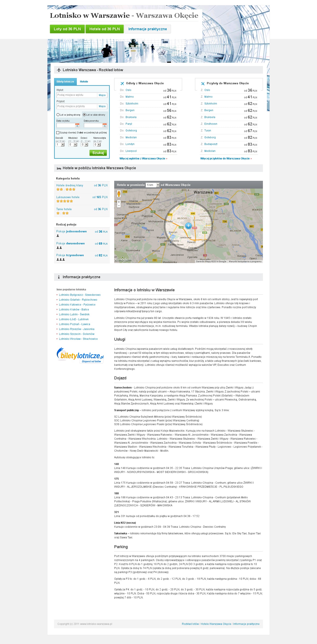
Task: Zoom in on the map
Action: pos(119,202)
